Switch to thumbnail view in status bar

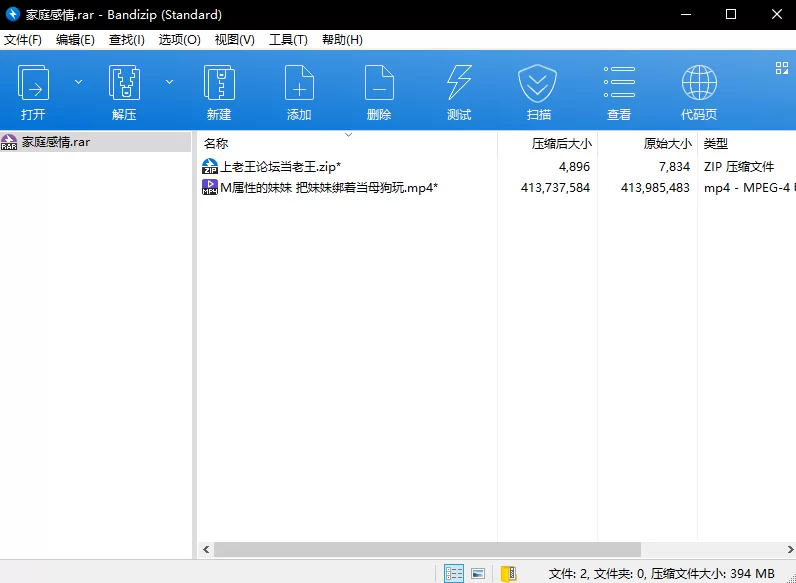coord(479,573)
